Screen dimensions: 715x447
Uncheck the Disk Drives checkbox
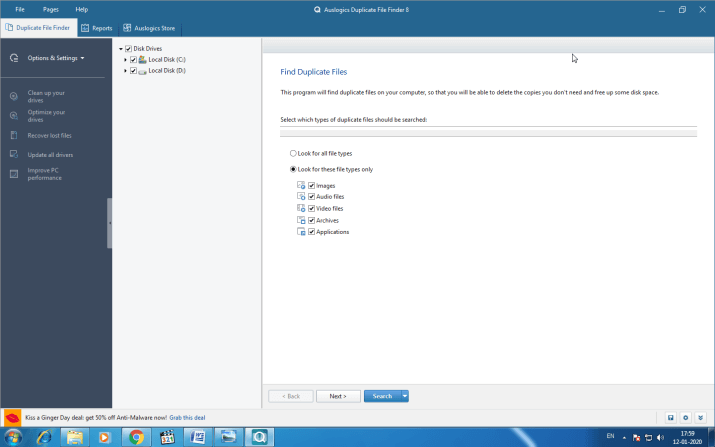tap(129, 48)
